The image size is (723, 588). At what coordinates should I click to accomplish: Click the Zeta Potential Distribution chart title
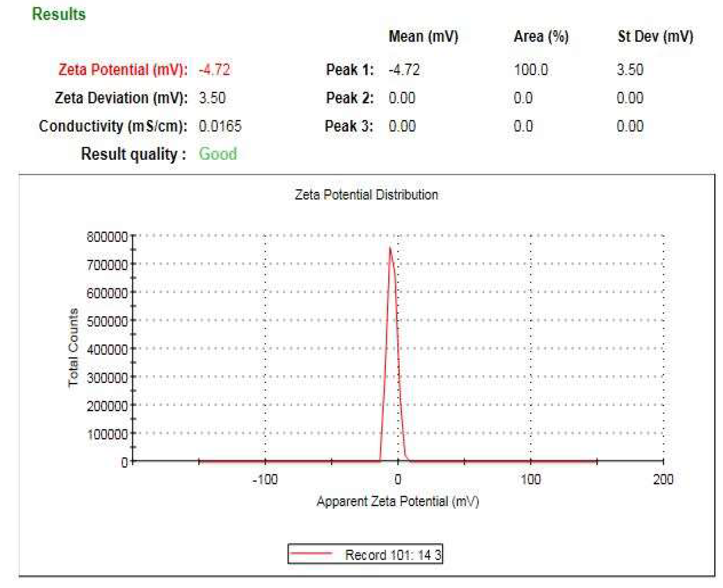pyautogui.click(x=366, y=195)
